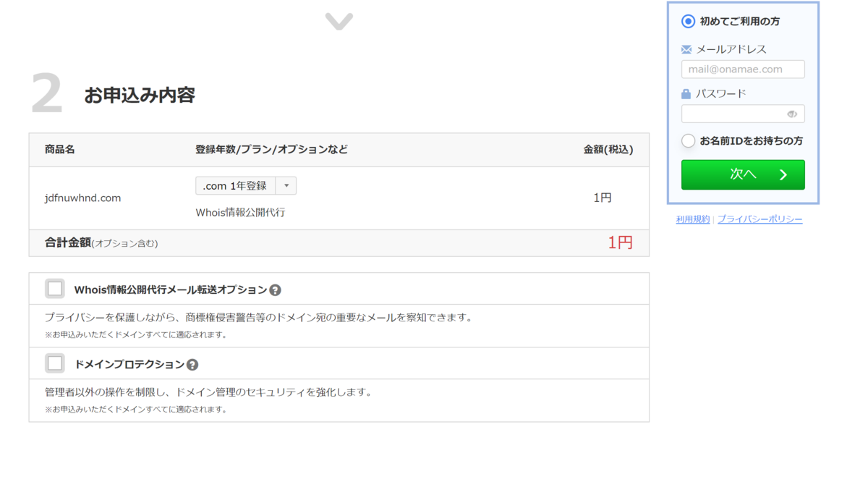This screenshot has height=490, width=868.
Task: Open the 利用規約 link
Action: tap(693, 219)
